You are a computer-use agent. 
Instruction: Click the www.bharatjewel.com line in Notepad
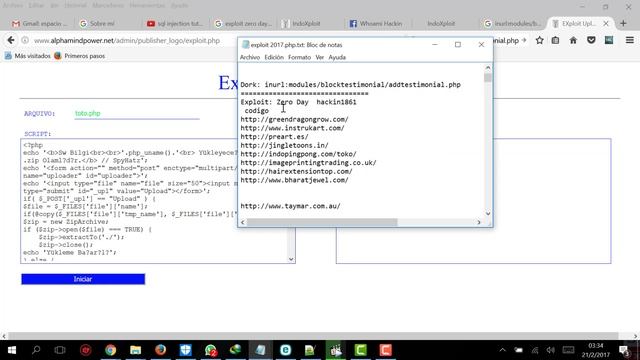click(294, 180)
